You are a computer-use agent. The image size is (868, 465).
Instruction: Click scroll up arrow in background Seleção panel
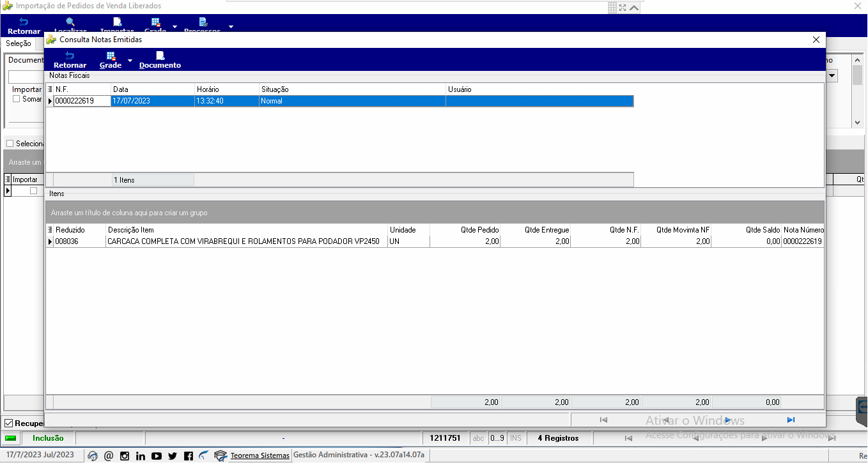coord(858,59)
